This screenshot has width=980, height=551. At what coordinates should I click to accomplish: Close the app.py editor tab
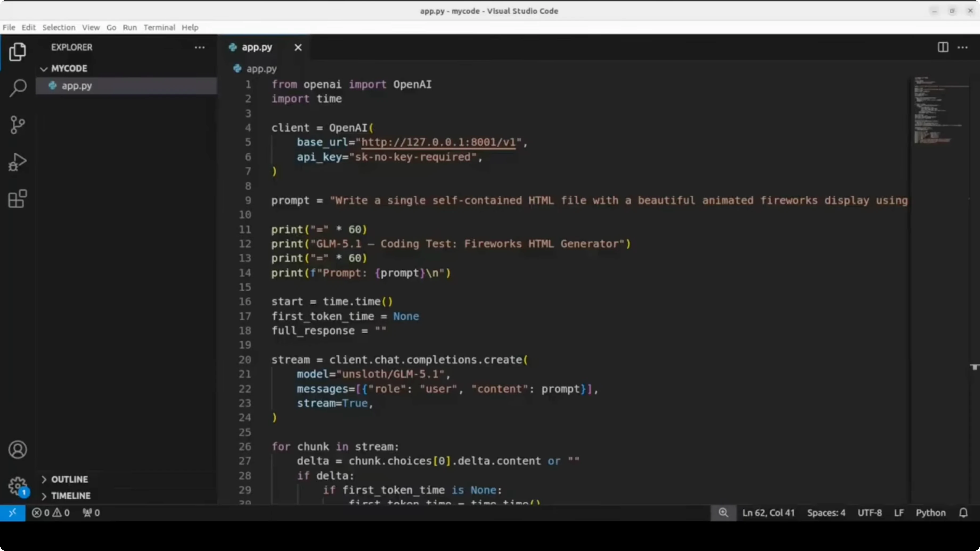pos(298,48)
